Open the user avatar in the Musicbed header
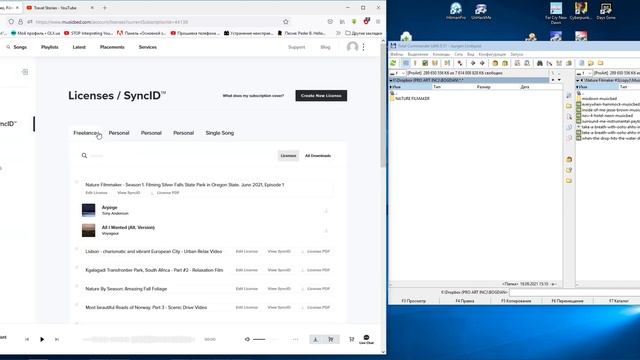Image resolution: width=640 pixels, height=360 pixels. [x=352, y=47]
